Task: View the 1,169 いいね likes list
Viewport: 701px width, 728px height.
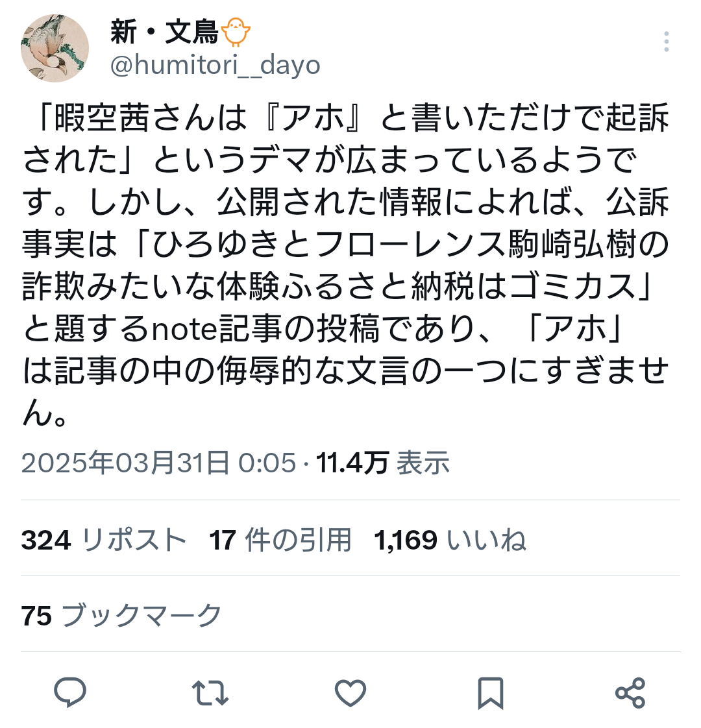Action: (450, 539)
